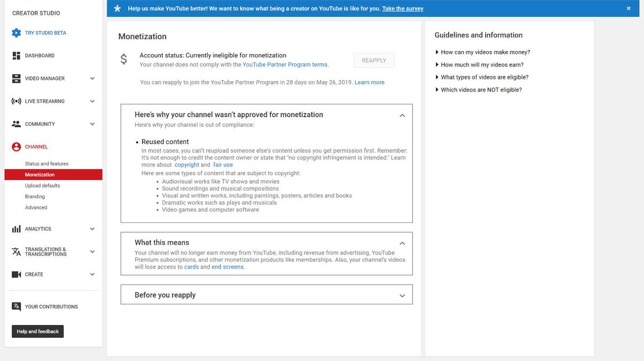Screen dimensions: 644x361
Task: Open the copyright link
Action: click(187, 165)
